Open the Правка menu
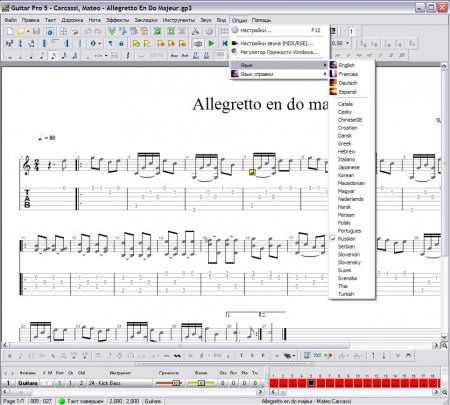Viewport: 450px width, 405px height. pos(31,20)
